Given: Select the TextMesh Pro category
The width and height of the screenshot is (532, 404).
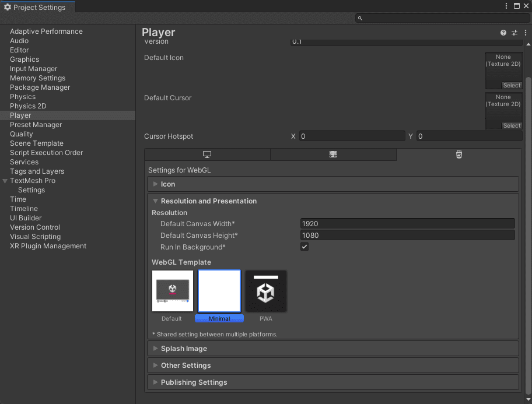Looking at the screenshot, I should tap(32, 181).
